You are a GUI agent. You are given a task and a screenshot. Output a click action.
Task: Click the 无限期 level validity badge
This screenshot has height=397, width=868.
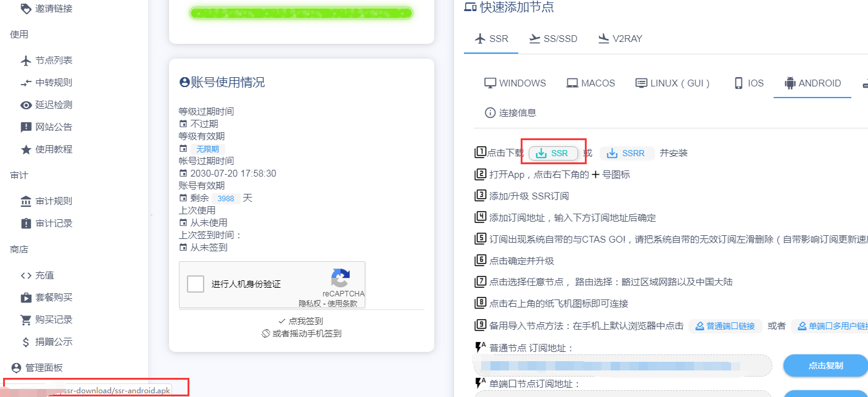(x=208, y=149)
